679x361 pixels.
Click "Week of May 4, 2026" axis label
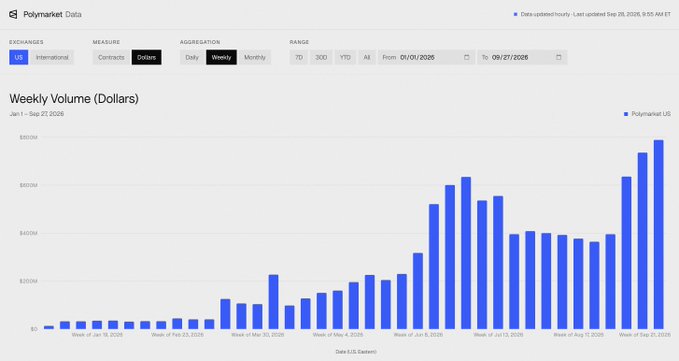(x=338, y=335)
